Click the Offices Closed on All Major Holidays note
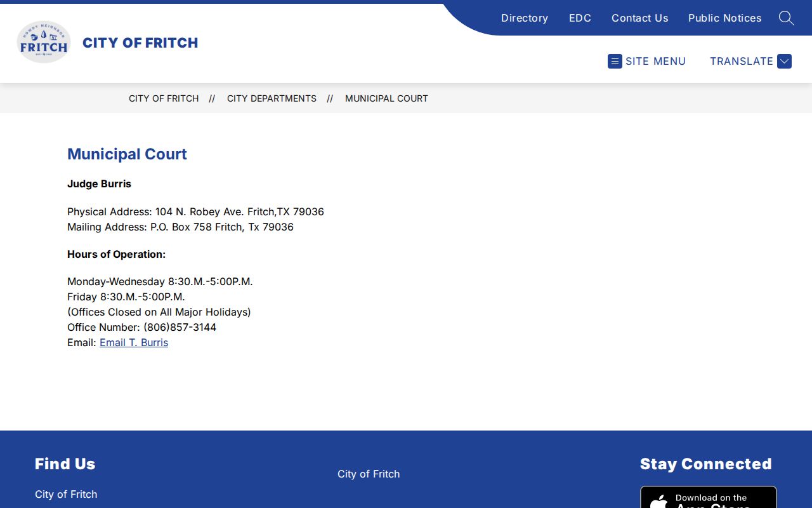 159,312
